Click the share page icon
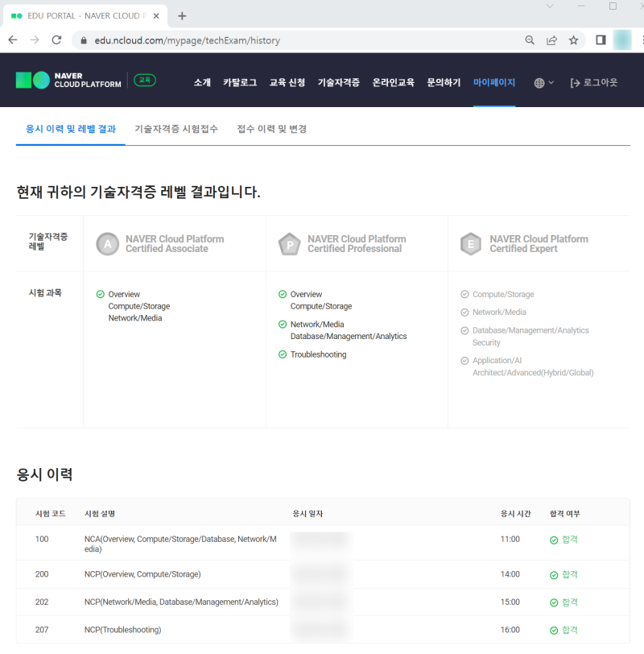The height and width of the screenshot is (654, 644). (551, 40)
